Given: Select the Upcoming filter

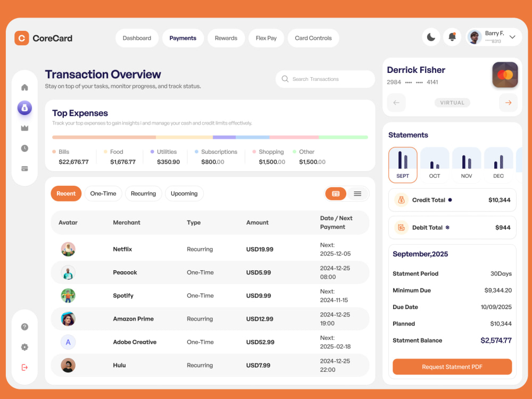Looking at the screenshot, I should (184, 194).
